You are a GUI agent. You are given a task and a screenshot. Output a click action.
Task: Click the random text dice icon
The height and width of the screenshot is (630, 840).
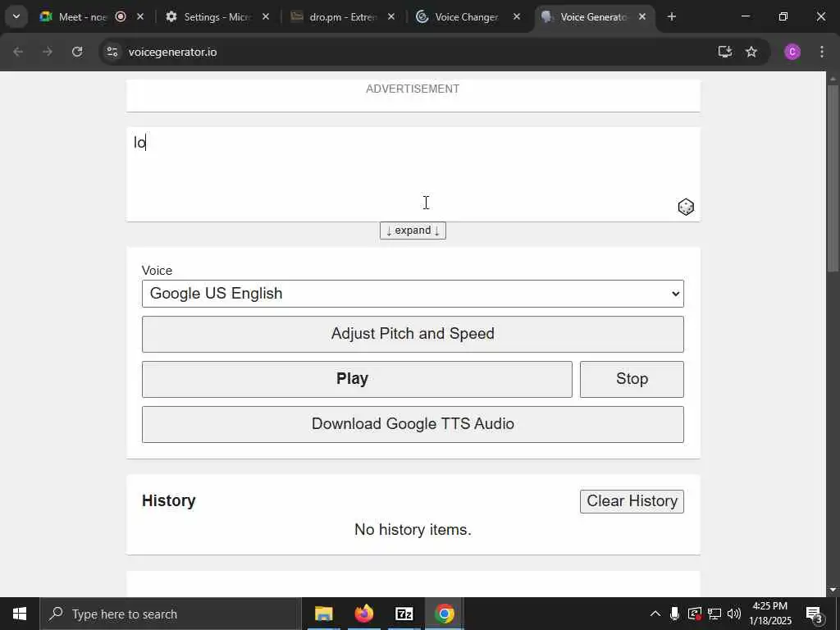tap(686, 207)
